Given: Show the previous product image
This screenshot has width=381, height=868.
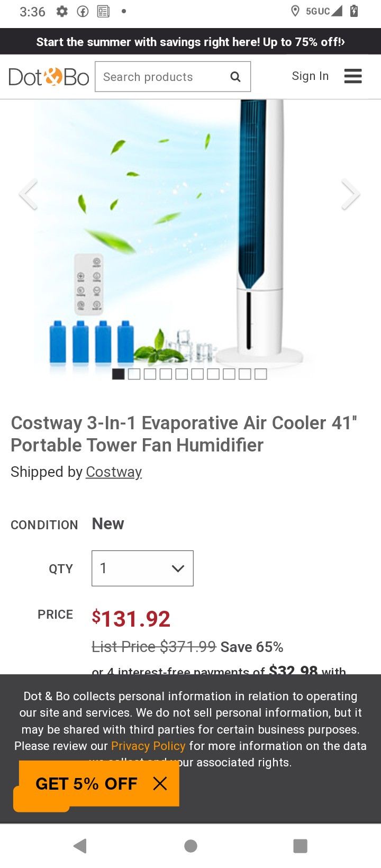Looking at the screenshot, I should coord(29,194).
